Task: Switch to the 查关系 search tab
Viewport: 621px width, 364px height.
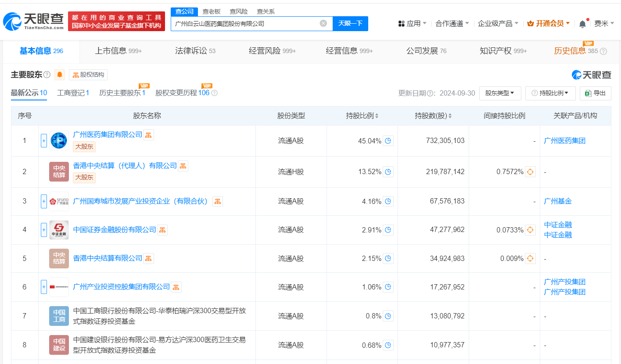Action: [266, 11]
